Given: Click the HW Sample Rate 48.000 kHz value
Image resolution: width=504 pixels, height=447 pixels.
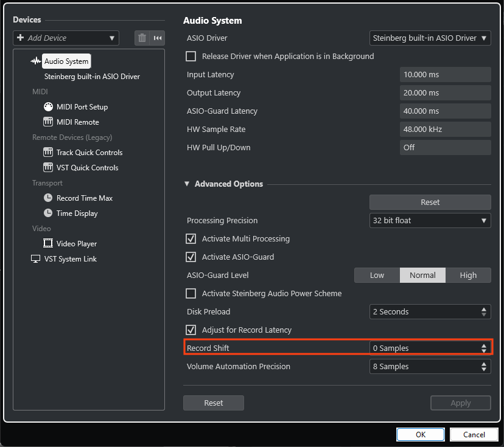Looking at the screenshot, I should pos(445,130).
